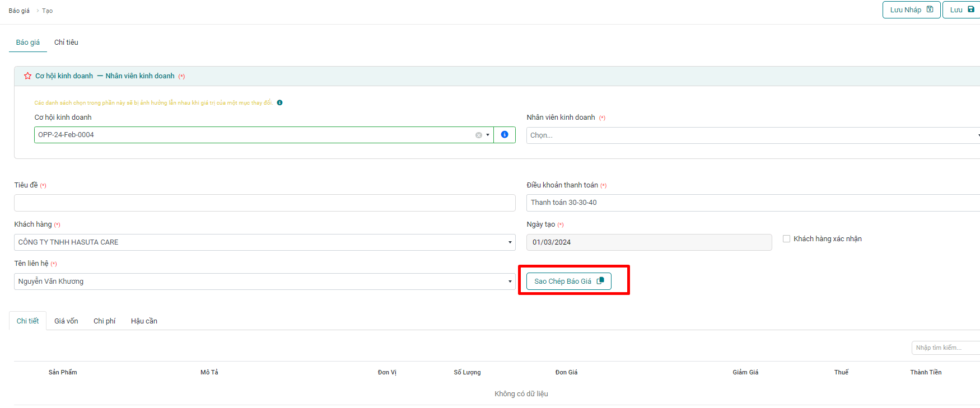Click the disk icon on Lưu button
Image resolution: width=980 pixels, height=408 pixels.
pyautogui.click(x=971, y=10)
